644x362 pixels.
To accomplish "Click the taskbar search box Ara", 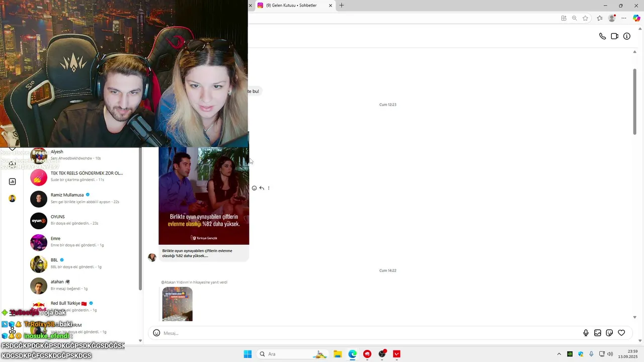I will coord(293,354).
